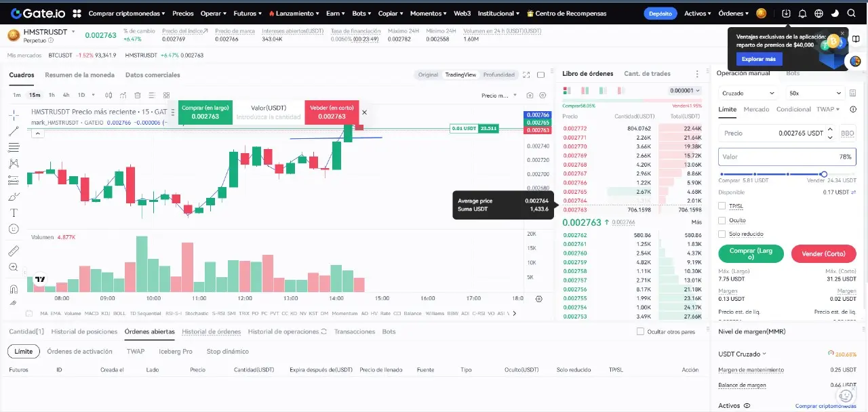868x412 pixels.
Task: Select the trend line drawing tool
Action: (x=14, y=131)
